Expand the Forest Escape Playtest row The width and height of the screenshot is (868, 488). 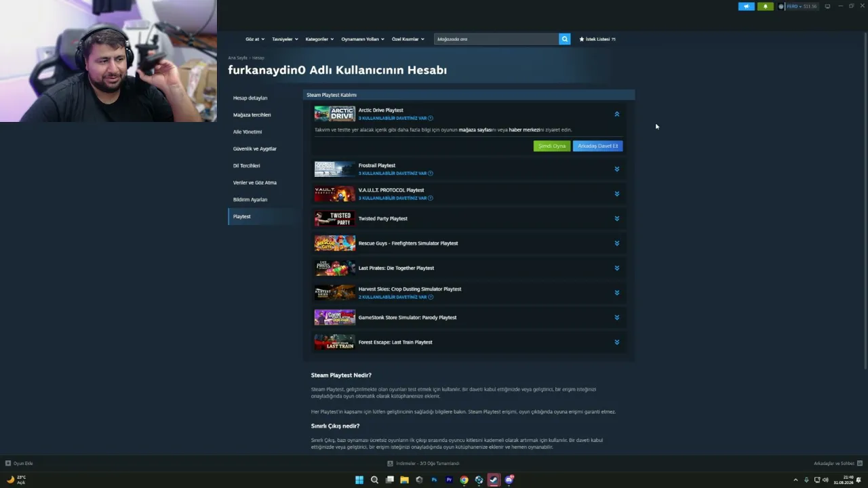(616, 342)
